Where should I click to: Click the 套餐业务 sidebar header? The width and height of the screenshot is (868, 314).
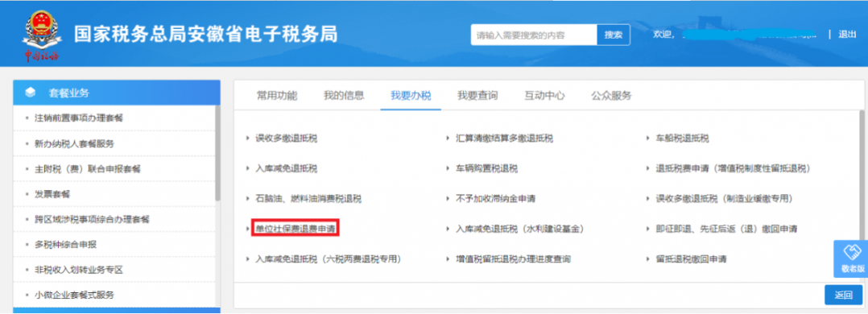[116, 93]
